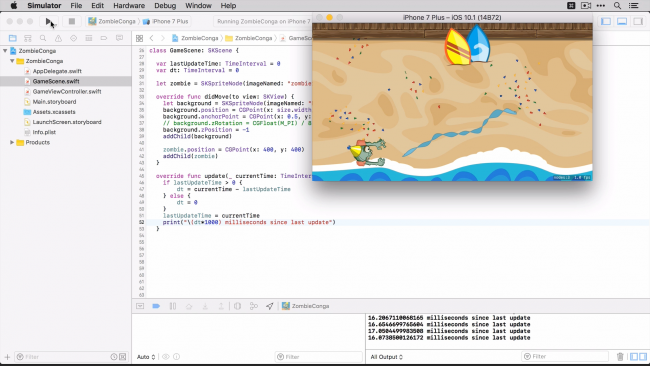Click the navigator Filter field
Image resolution: width=650 pixels, height=366 pixels.
click(x=62, y=356)
